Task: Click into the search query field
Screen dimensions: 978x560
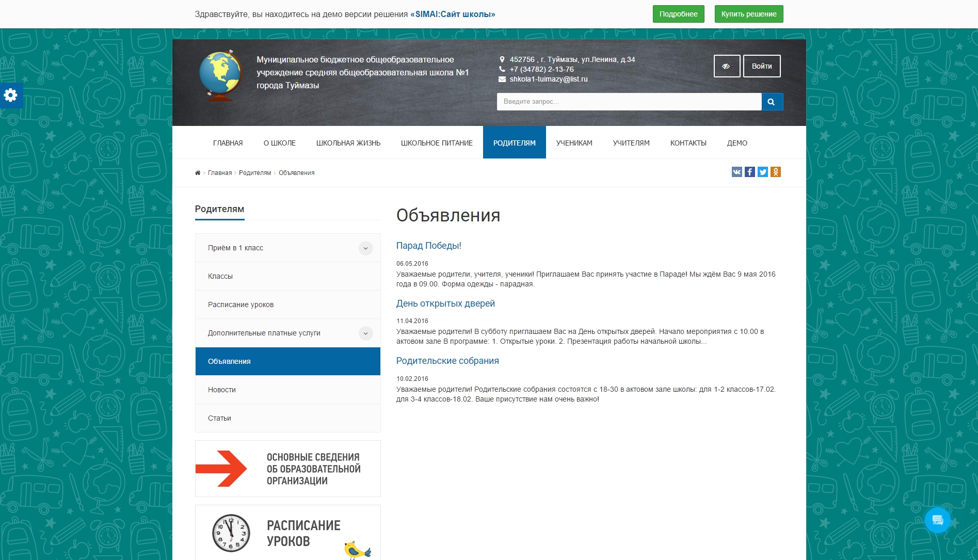Action: coord(629,102)
